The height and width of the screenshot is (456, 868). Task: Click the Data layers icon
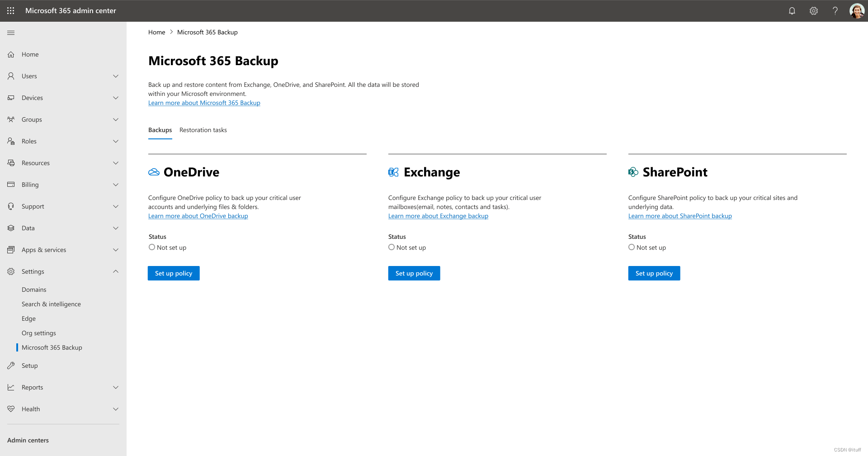tap(11, 228)
